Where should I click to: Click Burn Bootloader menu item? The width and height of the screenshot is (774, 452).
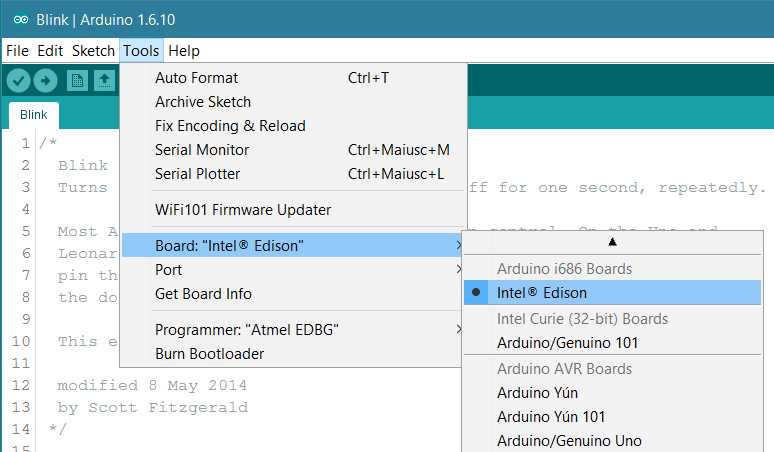click(209, 354)
